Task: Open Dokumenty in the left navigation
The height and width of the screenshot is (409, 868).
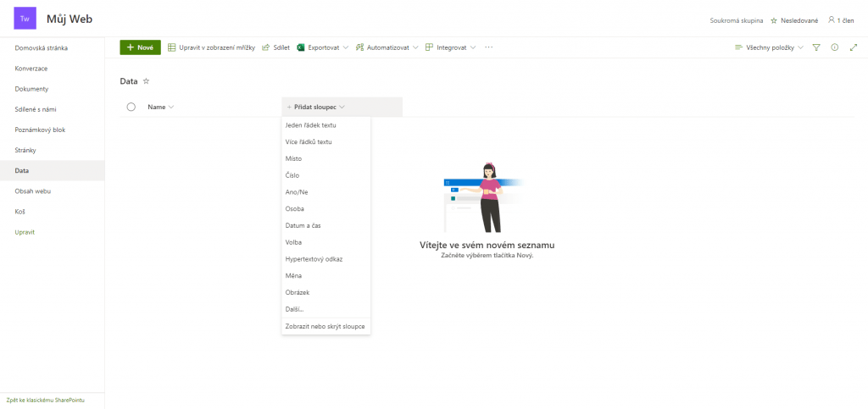Action: click(31, 89)
